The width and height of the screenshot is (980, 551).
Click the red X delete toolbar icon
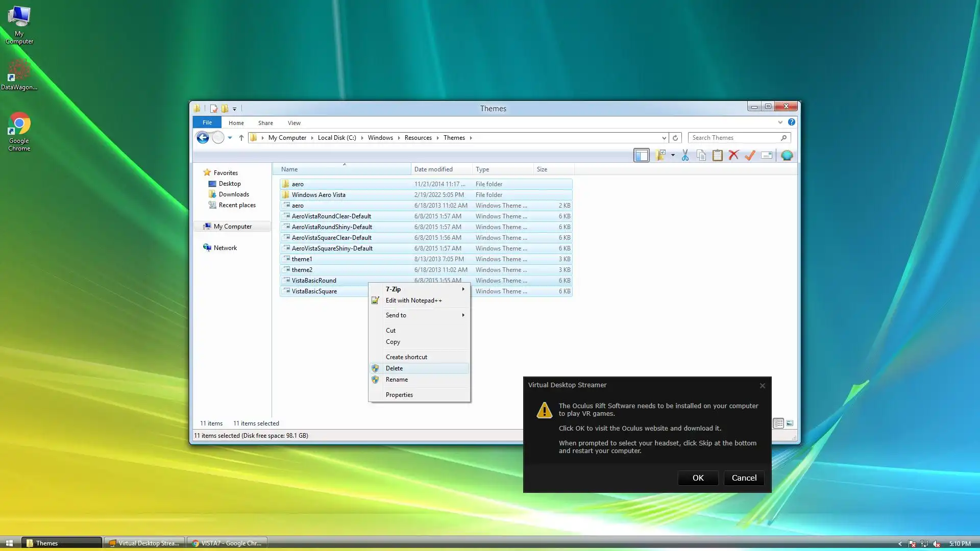point(733,155)
